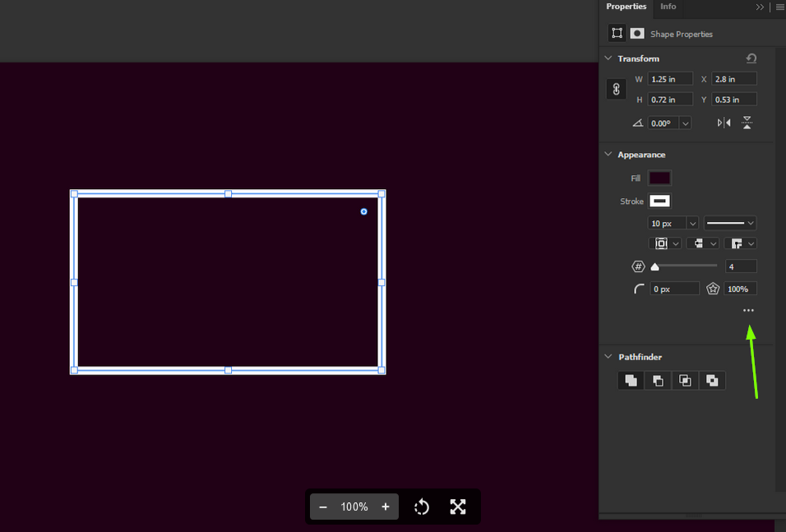Select Exclude Overlapping Shapes in Pathfinder
This screenshot has height=532, width=786.
pos(713,380)
